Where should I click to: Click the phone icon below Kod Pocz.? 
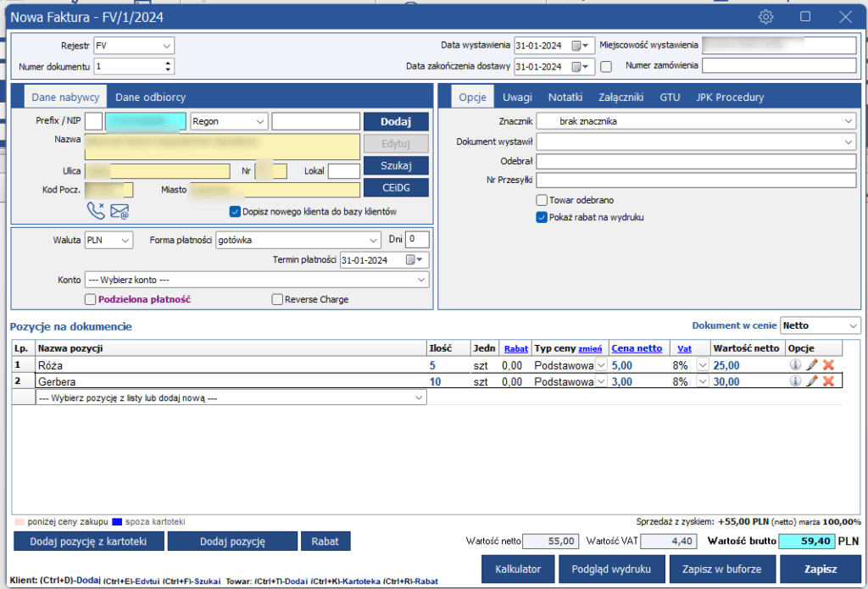tap(96, 211)
